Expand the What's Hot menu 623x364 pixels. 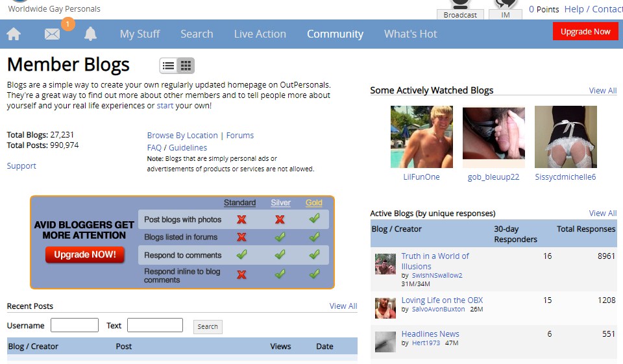pyautogui.click(x=410, y=34)
